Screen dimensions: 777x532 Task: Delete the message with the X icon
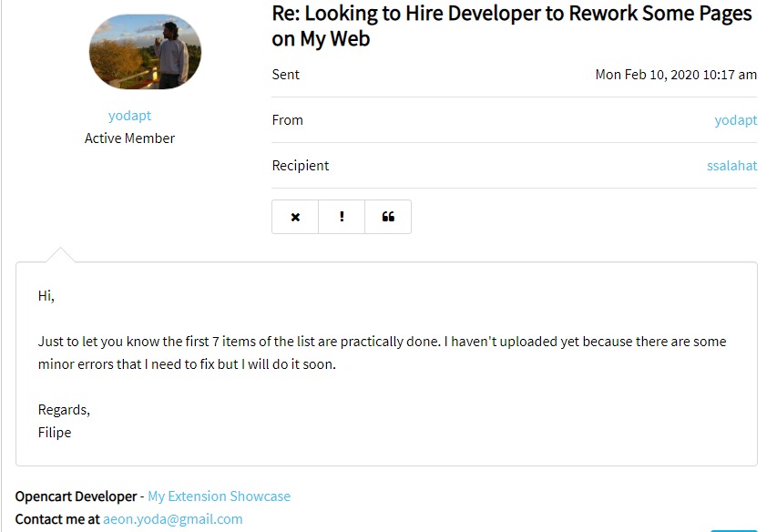coord(295,217)
